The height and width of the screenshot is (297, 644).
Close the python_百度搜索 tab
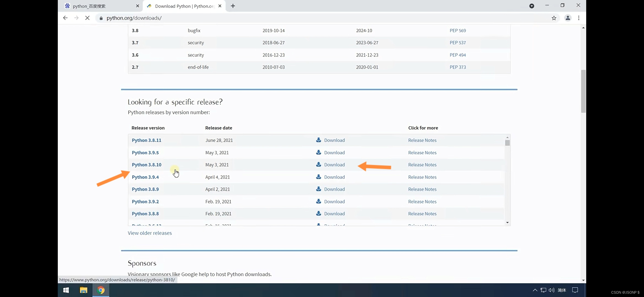(137, 6)
